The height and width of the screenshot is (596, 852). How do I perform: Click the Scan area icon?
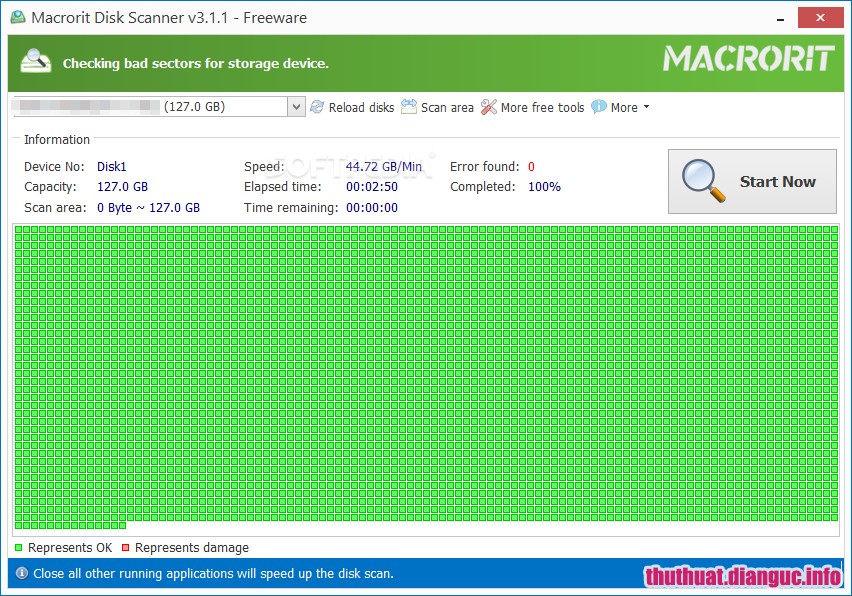click(x=409, y=107)
